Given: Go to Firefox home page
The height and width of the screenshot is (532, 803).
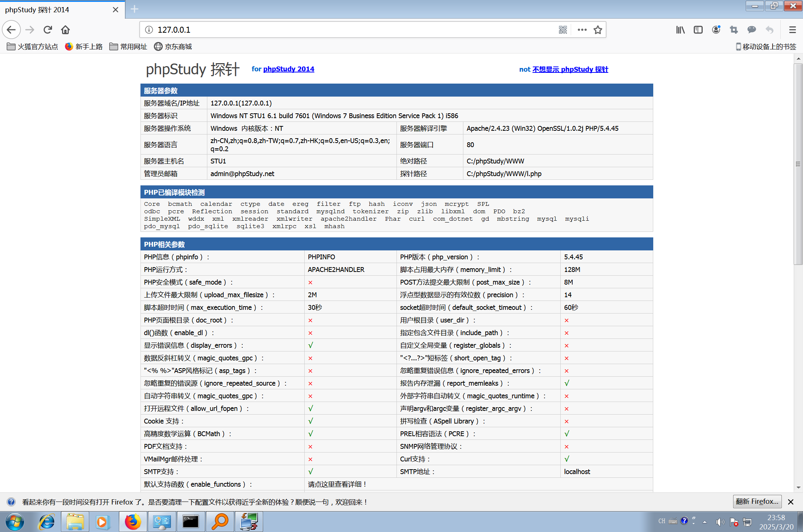Looking at the screenshot, I should click(x=65, y=30).
